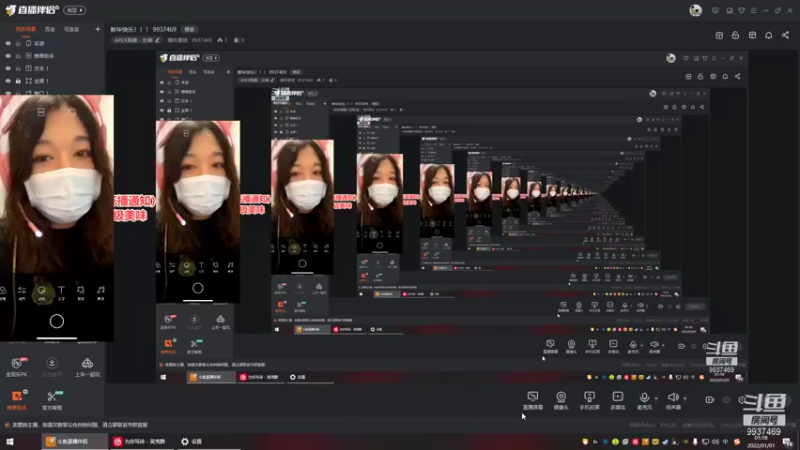Image resolution: width=800 pixels, height=450 pixels.
Task: Open the scissors clip tool
Action: [x=52, y=400]
